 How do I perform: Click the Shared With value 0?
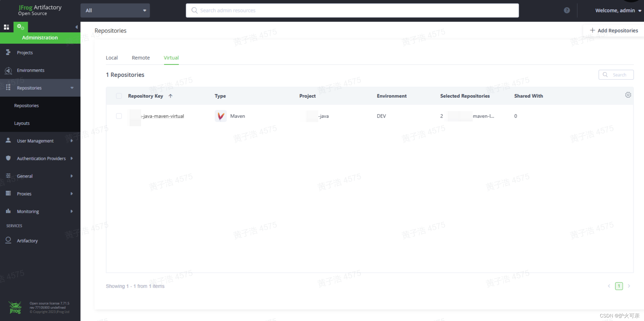516,116
